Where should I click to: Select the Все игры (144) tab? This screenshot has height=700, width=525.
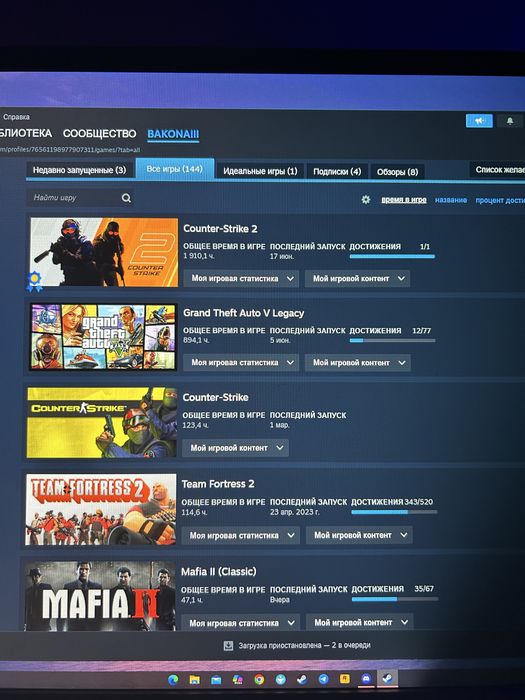[x=175, y=169]
